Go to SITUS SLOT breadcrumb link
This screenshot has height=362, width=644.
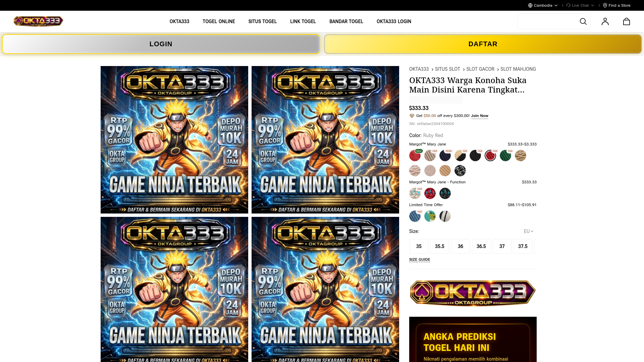tap(447, 69)
